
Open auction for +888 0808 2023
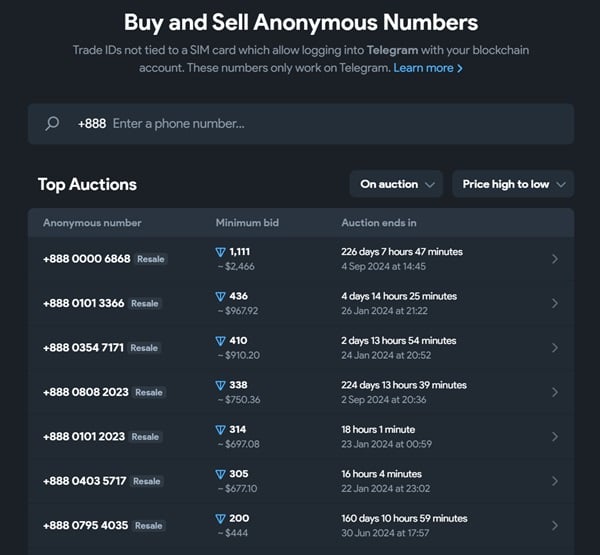(x=86, y=392)
